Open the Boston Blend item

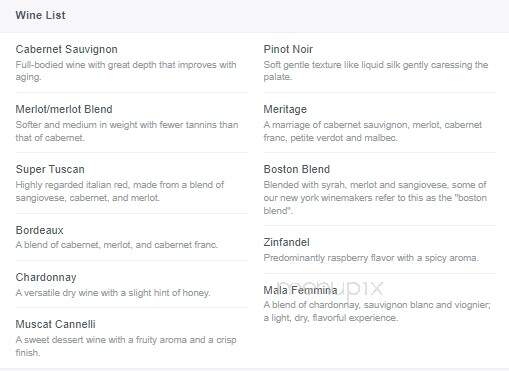(297, 169)
